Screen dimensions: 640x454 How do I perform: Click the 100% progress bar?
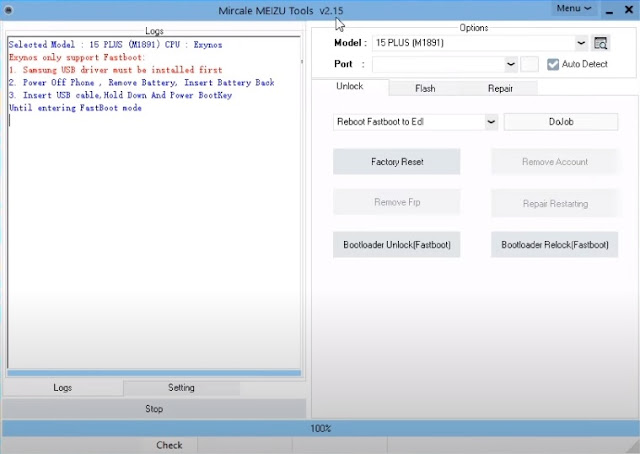(x=320, y=428)
